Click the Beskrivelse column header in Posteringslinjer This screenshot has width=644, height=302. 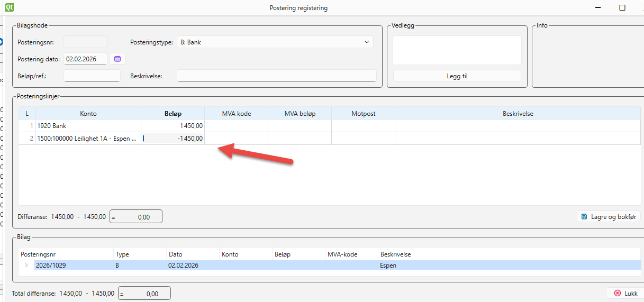(518, 113)
